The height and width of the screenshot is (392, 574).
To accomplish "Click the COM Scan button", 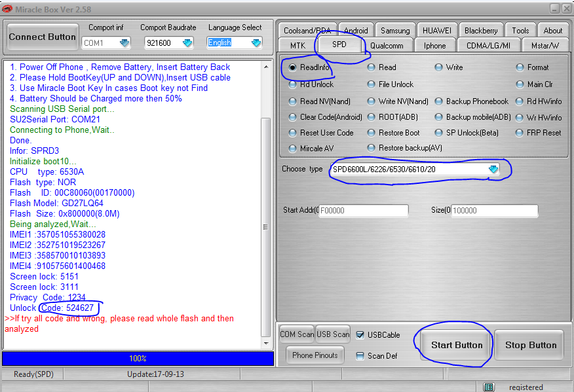I will [297, 334].
